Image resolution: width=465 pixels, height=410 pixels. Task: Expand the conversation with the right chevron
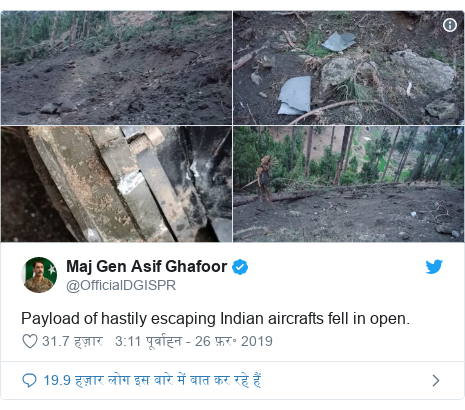436,380
